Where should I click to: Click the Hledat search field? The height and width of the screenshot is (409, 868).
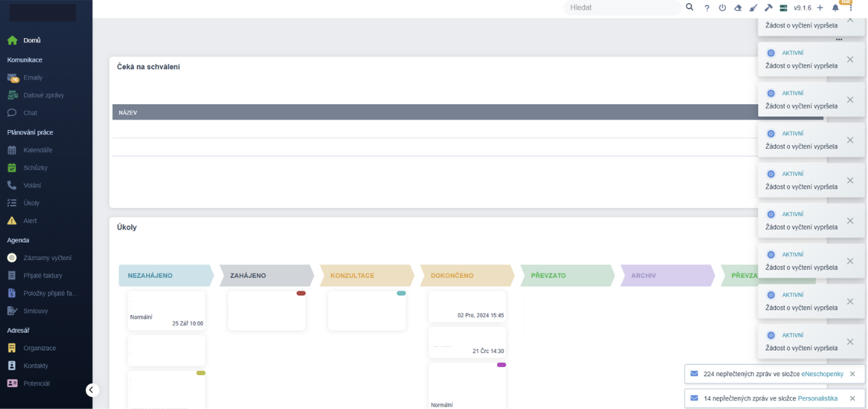(620, 8)
